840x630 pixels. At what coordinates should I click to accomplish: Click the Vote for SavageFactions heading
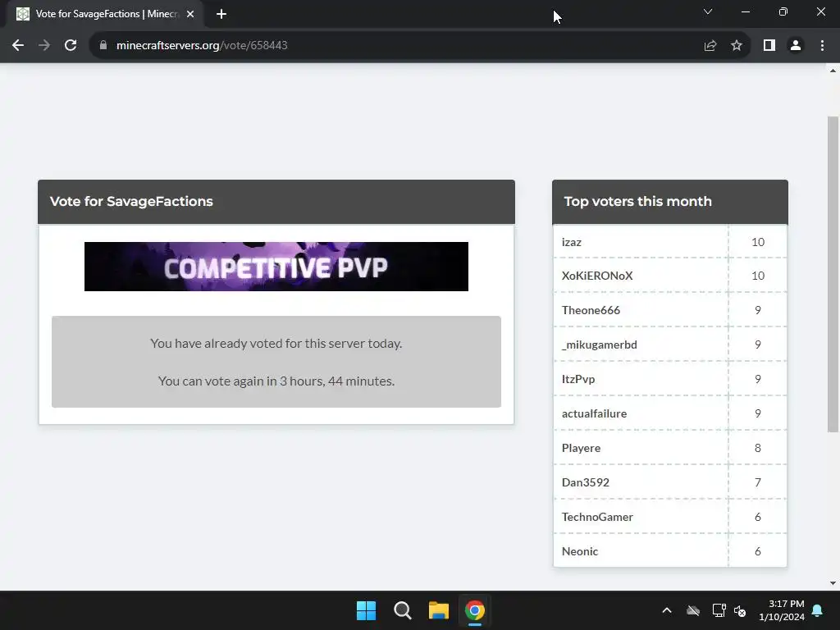131,202
